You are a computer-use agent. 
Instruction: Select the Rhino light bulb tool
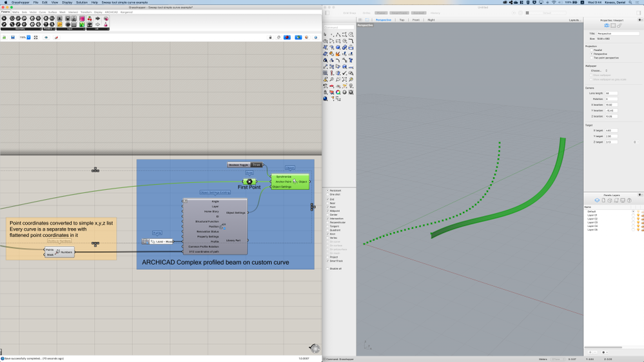click(351, 86)
